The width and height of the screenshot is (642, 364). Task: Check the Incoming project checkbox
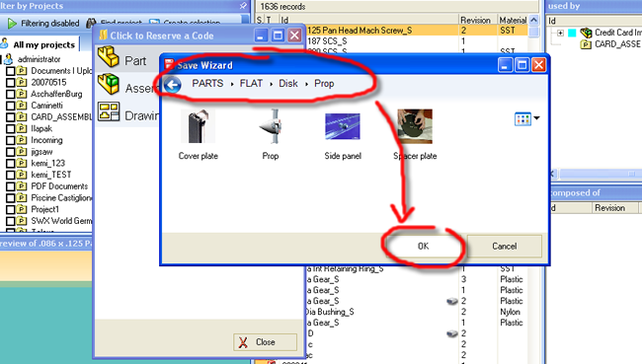11,140
